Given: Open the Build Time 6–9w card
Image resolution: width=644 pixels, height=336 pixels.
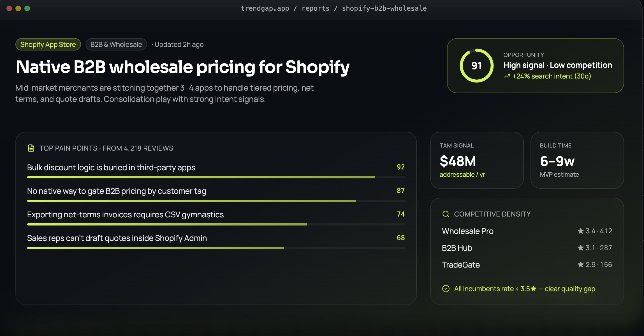Looking at the screenshot, I should (x=577, y=160).
